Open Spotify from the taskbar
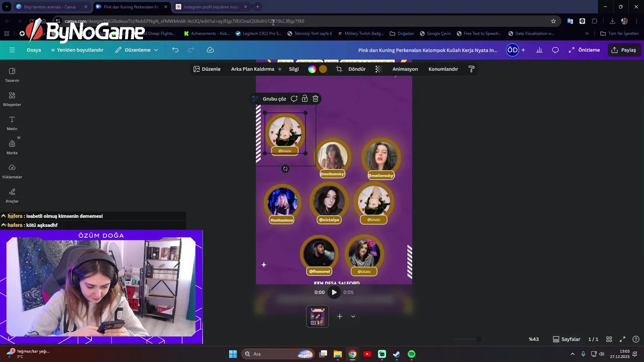644x362 pixels. 412,354
